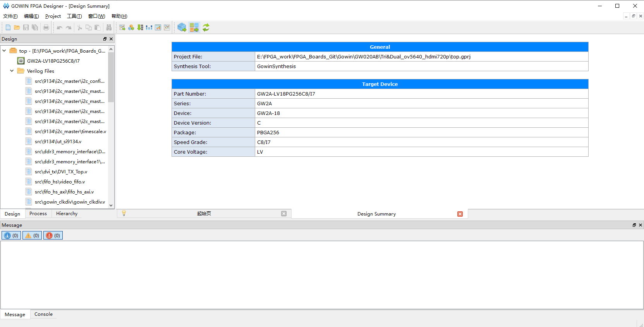Viewport: 644px width, 327px height.
Task: Toggle the info messages filter button
Action: pos(11,235)
